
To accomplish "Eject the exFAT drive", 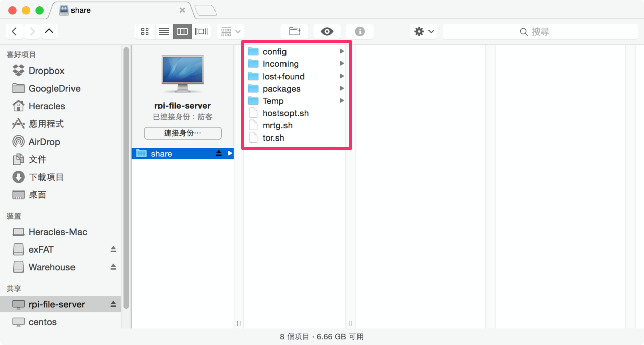I will [113, 249].
